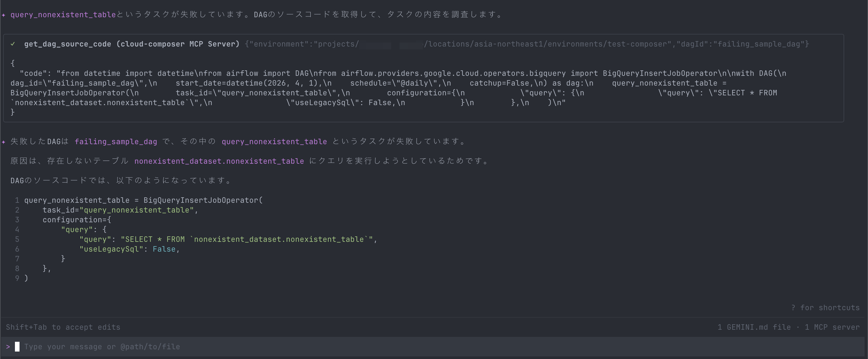
Task: Select the highlighted failing_sample_dag reference
Action: pos(116,142)
